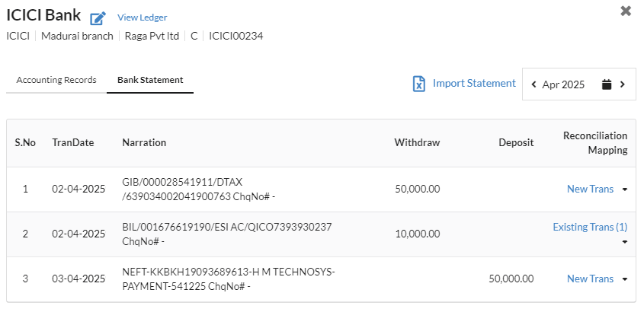Select the NEFT-KKBKH19093689613 narration row
This screenshot has width=644, height=312.
(321, 279)
